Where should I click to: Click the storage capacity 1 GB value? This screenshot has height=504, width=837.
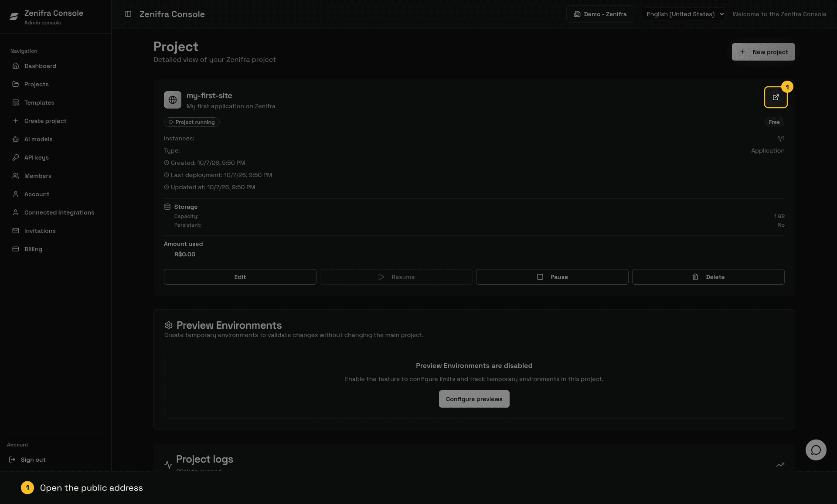[x=779, y=216]
